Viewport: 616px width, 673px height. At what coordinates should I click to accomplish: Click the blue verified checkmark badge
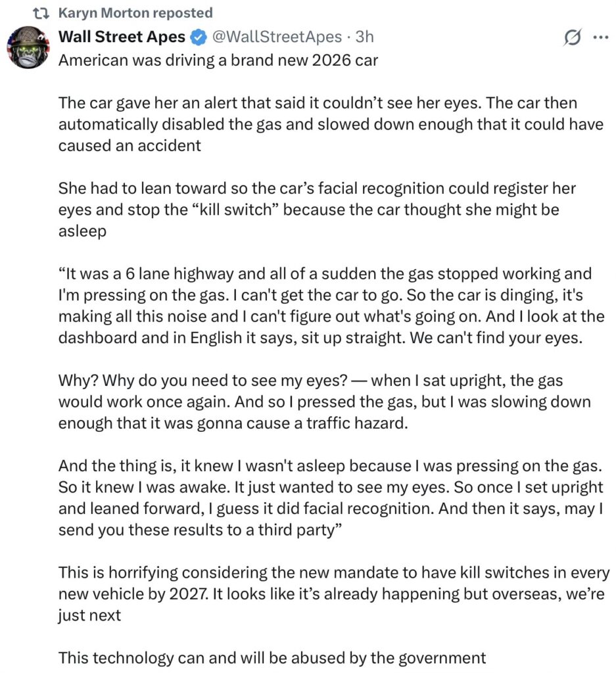199,37
